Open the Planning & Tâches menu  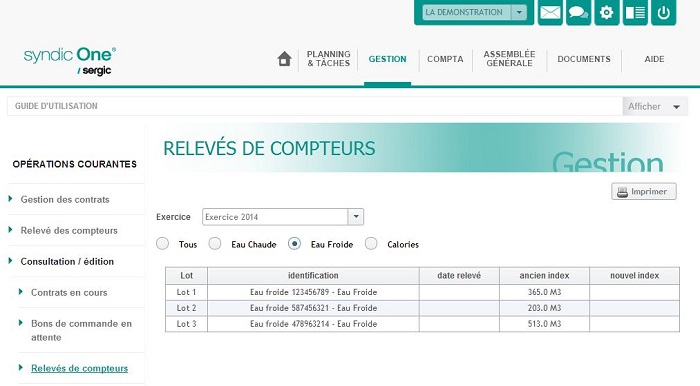point(329,59)
